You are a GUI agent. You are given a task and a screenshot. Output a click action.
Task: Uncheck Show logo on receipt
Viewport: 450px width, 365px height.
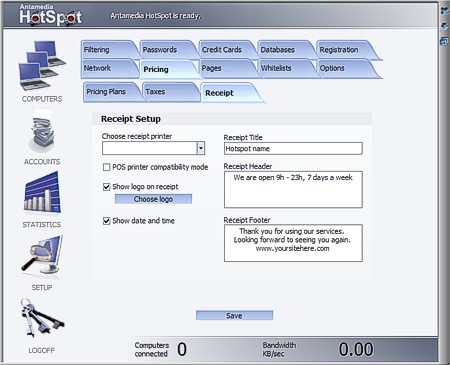tap(106, 187)
